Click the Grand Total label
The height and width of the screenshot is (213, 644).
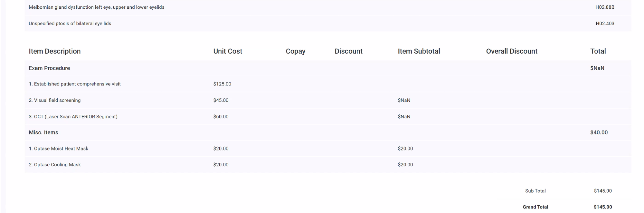(535, 207)
